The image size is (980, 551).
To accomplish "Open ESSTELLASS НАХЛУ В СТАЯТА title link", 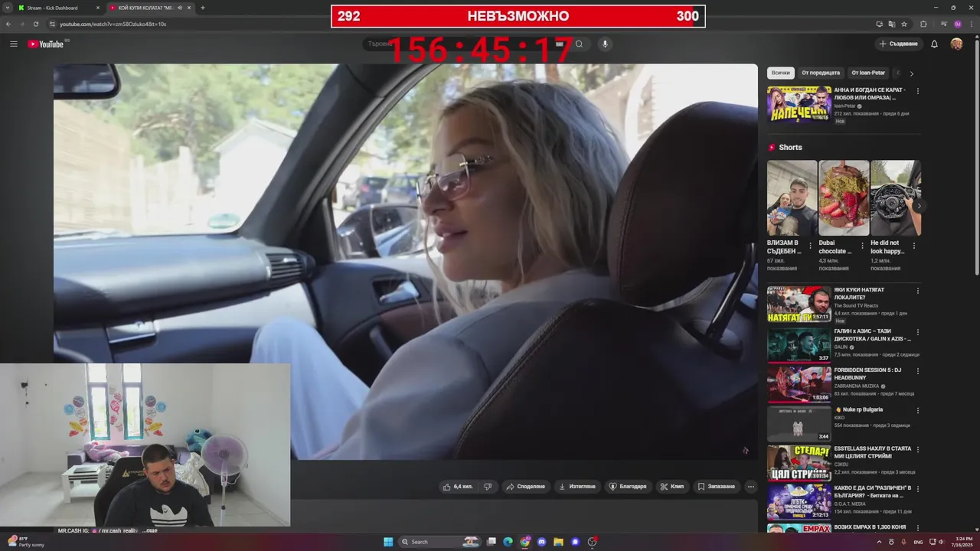I will pos(873,452).
